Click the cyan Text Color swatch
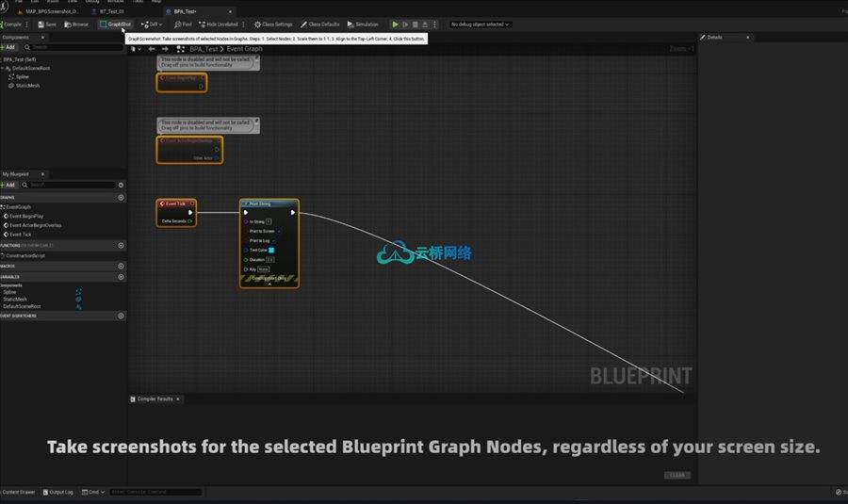 (271, 251)
